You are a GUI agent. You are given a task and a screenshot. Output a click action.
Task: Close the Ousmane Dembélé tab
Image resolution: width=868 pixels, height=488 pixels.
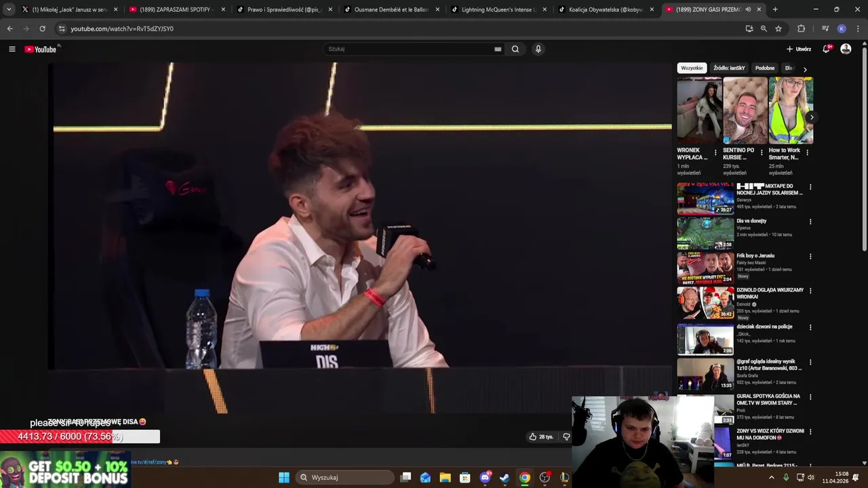[437, 9]
